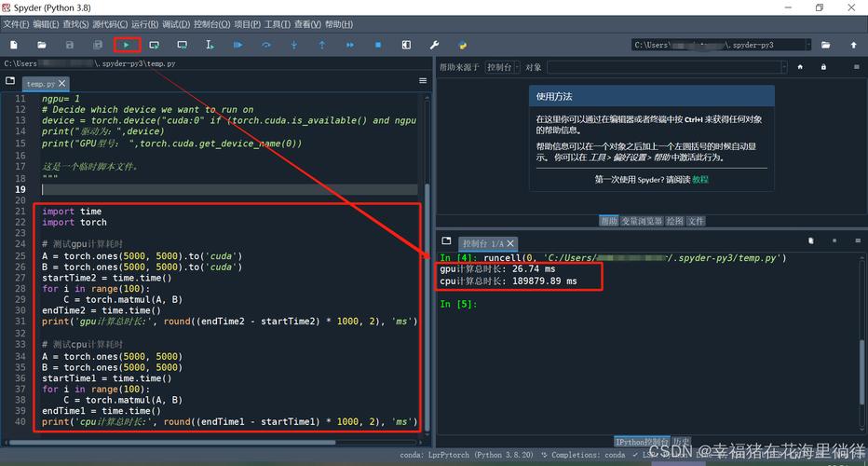Open the 帮助(H) menu
Image resolution: width=868 pixels, height=466 pixels.
[339, 24]
